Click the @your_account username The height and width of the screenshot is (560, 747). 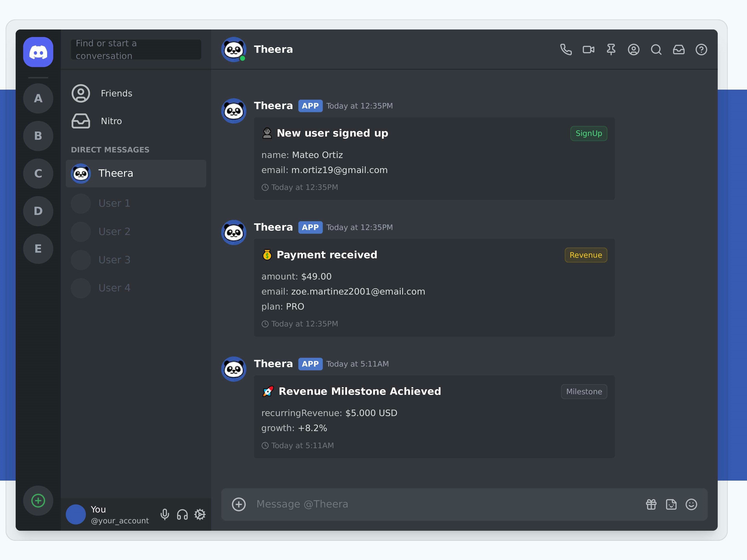click(x=120, y=521)
